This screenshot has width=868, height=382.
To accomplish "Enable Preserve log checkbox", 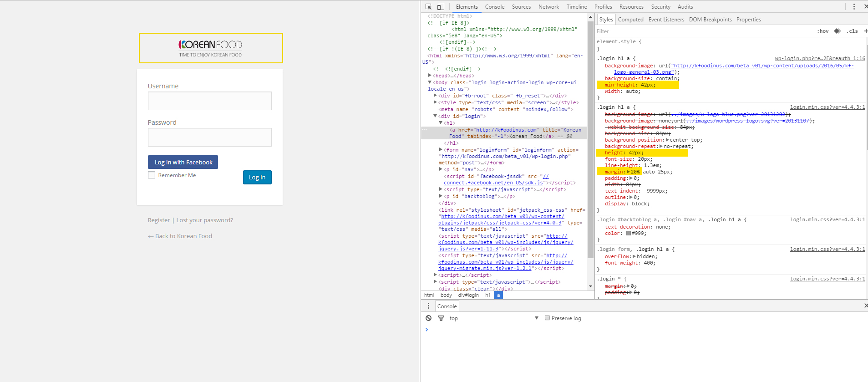I will (547, 318).
